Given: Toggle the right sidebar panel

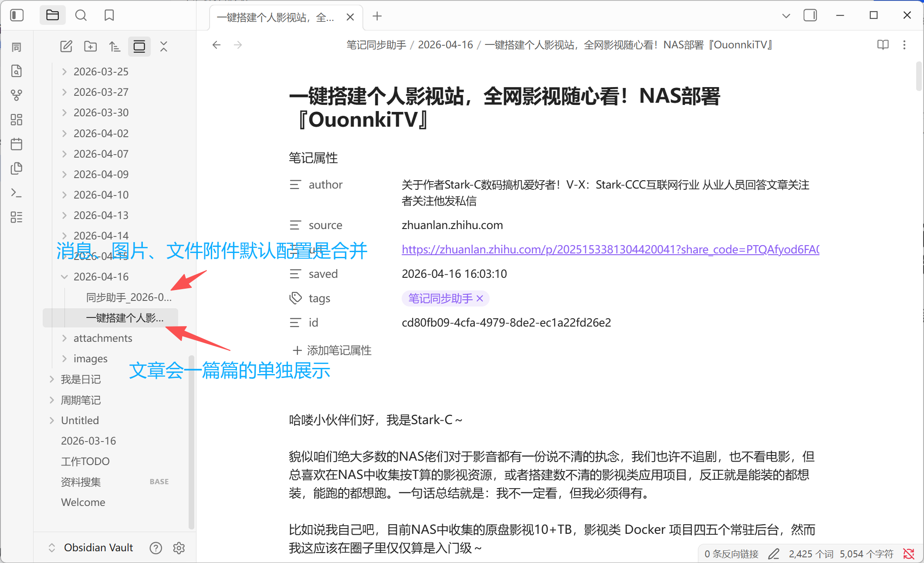Looking at the screenshot, I should pyautogui.click(x=810, y=15).
